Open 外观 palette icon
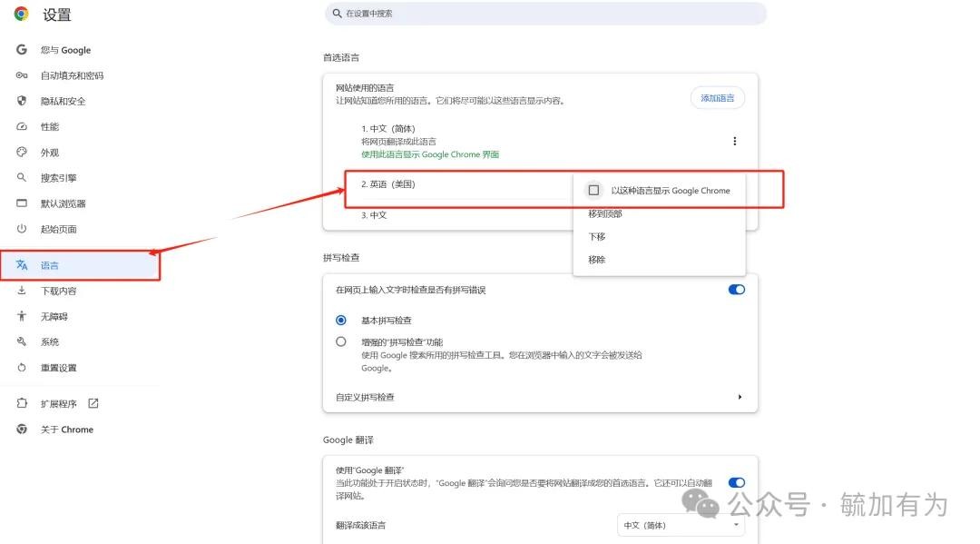Viewport: 980px width, 544px height. [22, 153]
